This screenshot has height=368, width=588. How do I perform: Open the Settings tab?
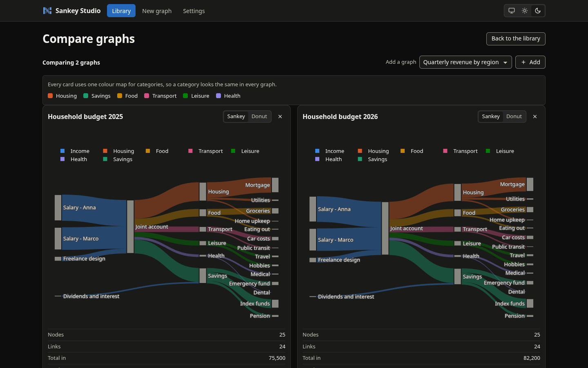[x=194, y=11]
